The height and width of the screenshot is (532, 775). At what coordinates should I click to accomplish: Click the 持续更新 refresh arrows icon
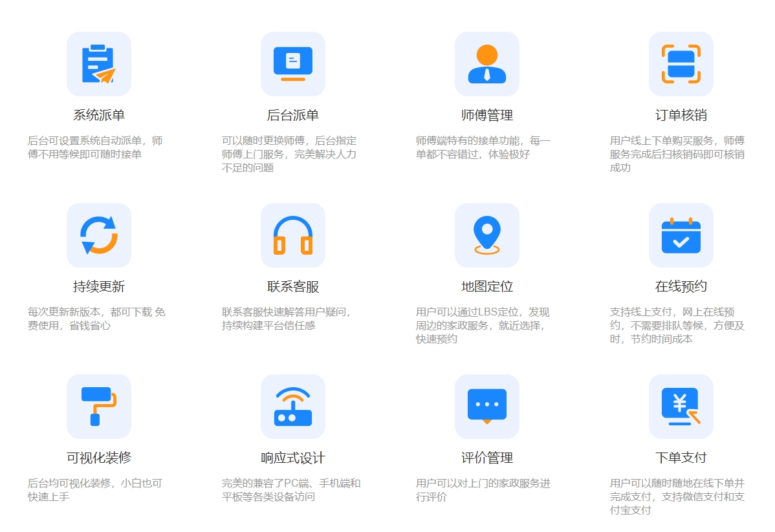[x=99, y=235]
